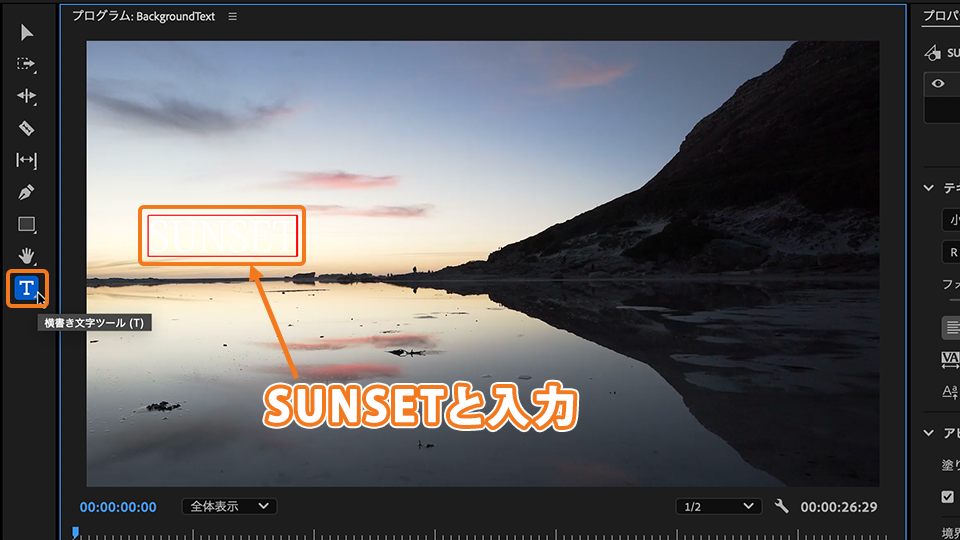Click the playhead marker on the time ruler
960x540 pixels.
pyautogui.click(x=75, y=532)
